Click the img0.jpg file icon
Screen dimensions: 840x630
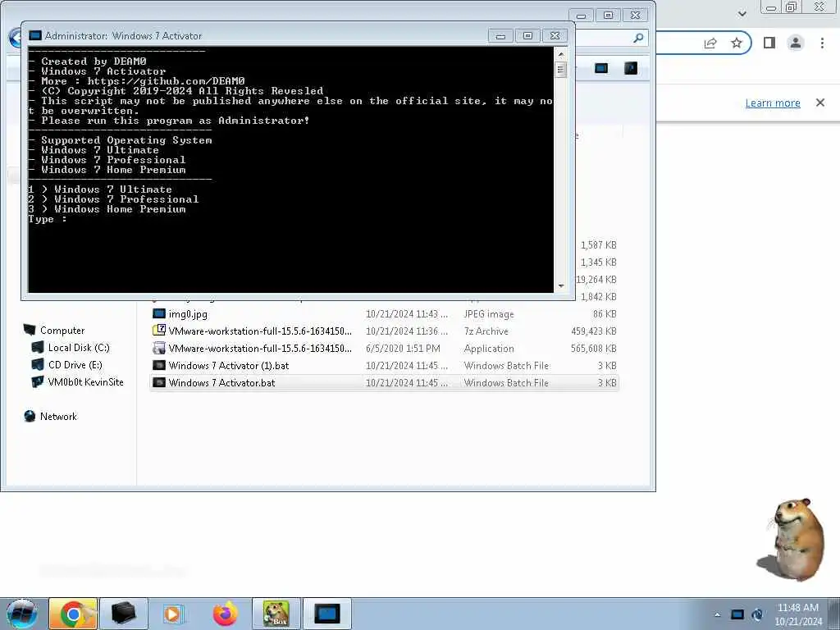pyautogui.click(x=159, y=313)
